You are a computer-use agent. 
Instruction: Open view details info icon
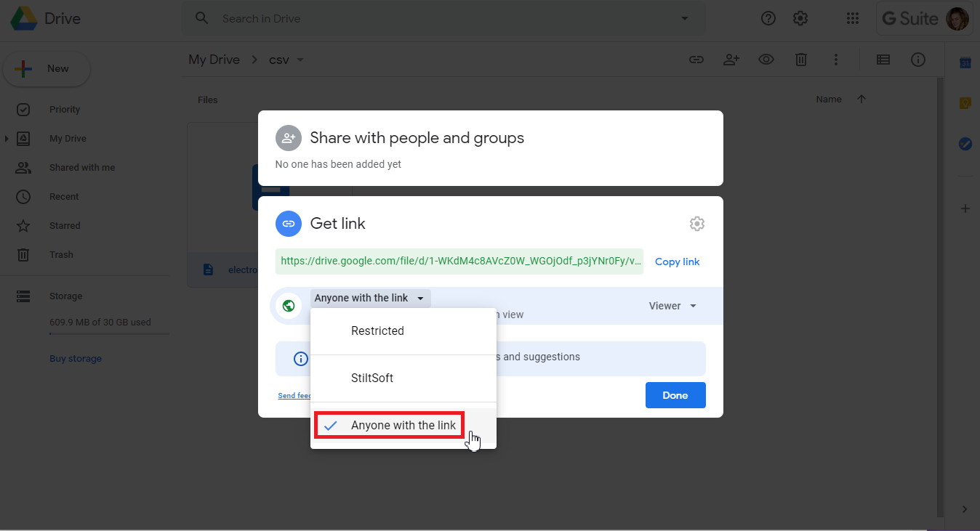coord(917,60)
